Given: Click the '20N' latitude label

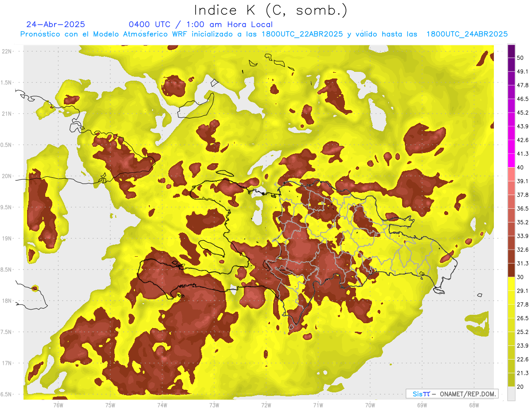Looking at the screenshot, I should click(x=7, y=176).
